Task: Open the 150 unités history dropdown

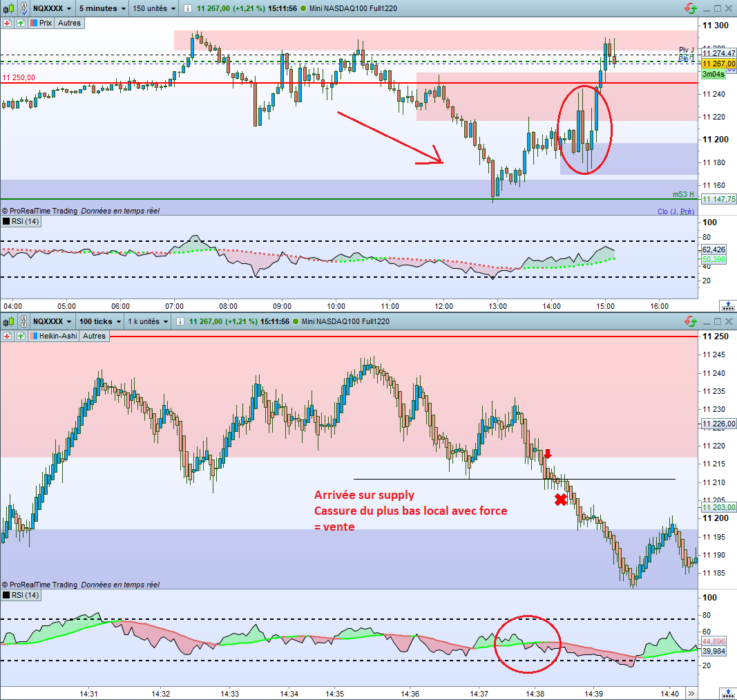Action: coord(154,8)
